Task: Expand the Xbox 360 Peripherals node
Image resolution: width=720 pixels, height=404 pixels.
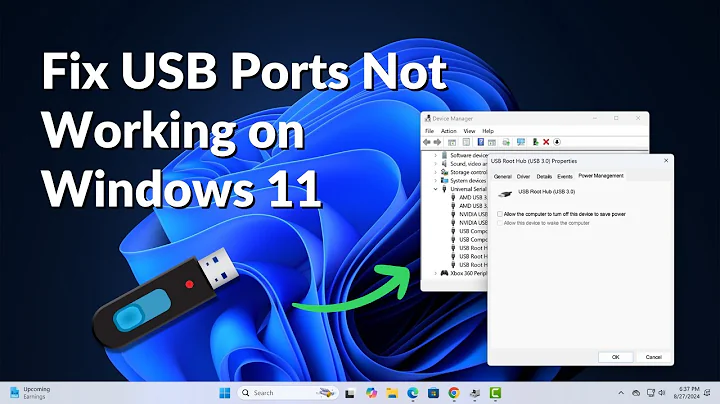Action: point(435,273)
